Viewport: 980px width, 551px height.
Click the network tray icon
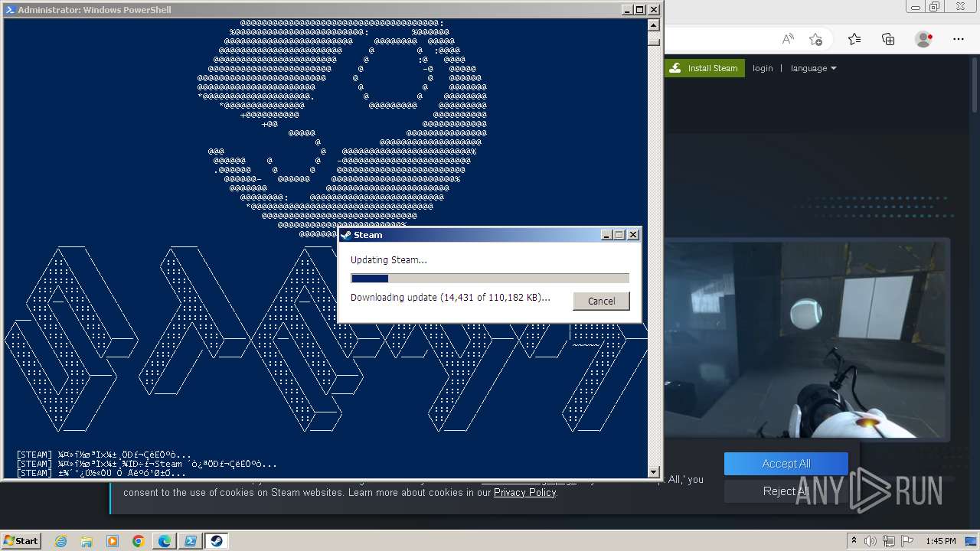(x=890, y=541)
